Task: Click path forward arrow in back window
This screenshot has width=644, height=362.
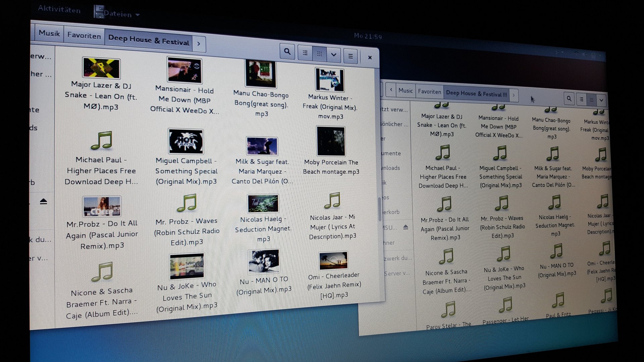Action: 514,95
